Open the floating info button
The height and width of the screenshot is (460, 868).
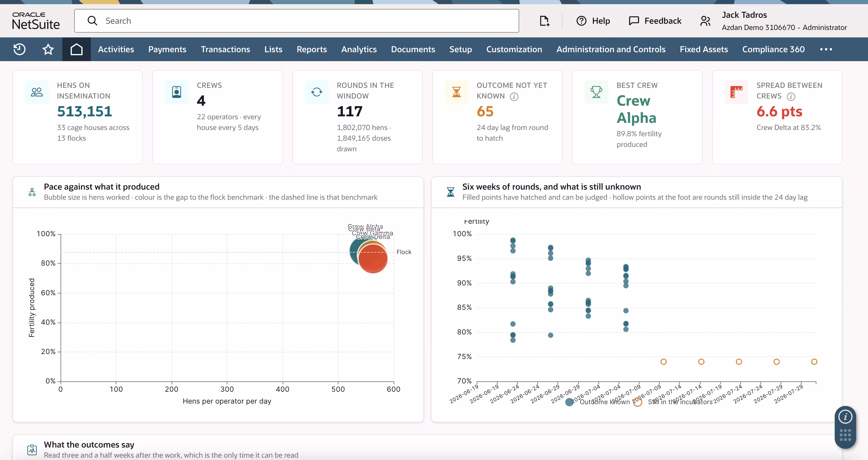(x=845, y=417)
